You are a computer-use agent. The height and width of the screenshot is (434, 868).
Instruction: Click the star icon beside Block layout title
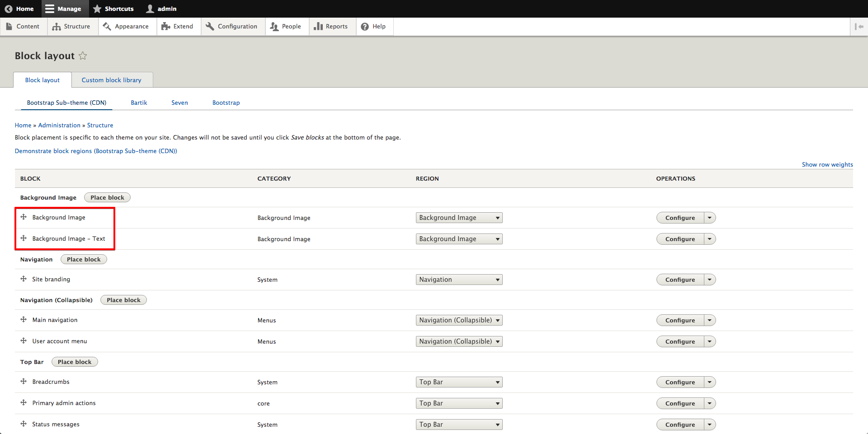click(x=83, y=56)
